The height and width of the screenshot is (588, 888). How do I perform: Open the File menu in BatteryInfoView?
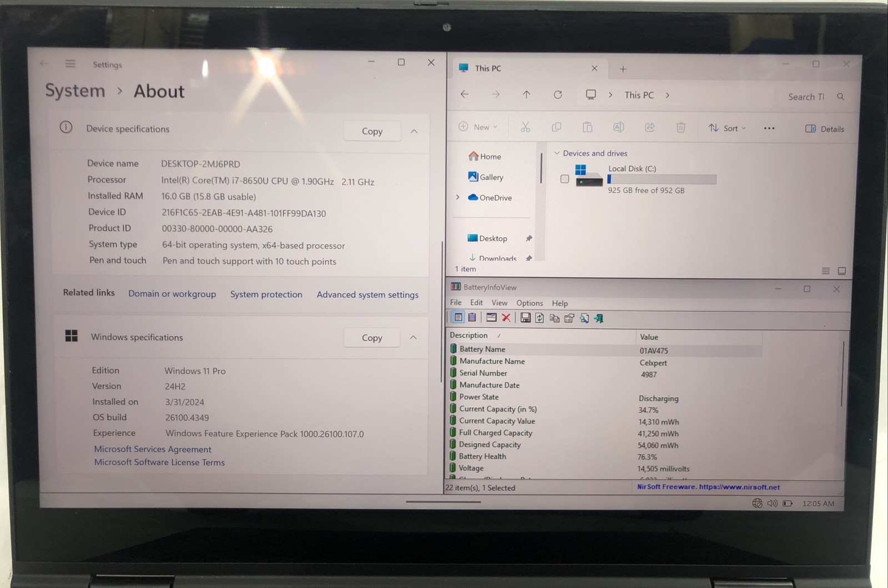(x=456, y=302)
